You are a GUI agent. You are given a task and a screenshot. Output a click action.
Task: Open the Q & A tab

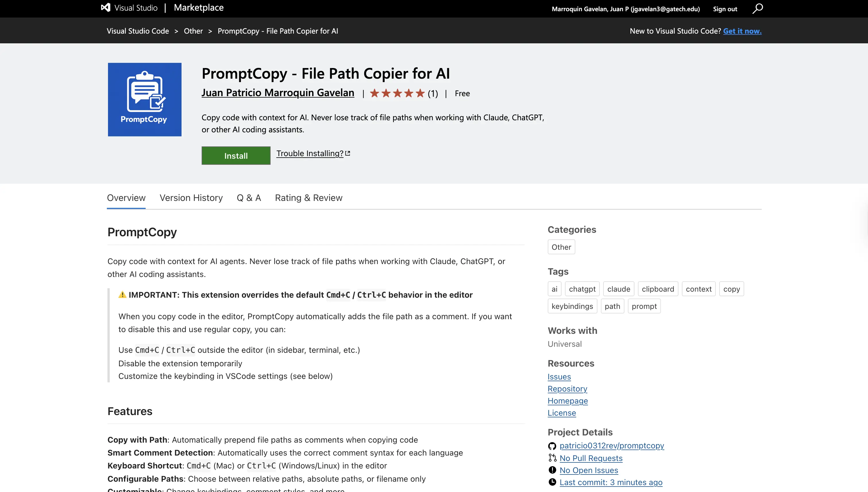(x=249, y=198)
